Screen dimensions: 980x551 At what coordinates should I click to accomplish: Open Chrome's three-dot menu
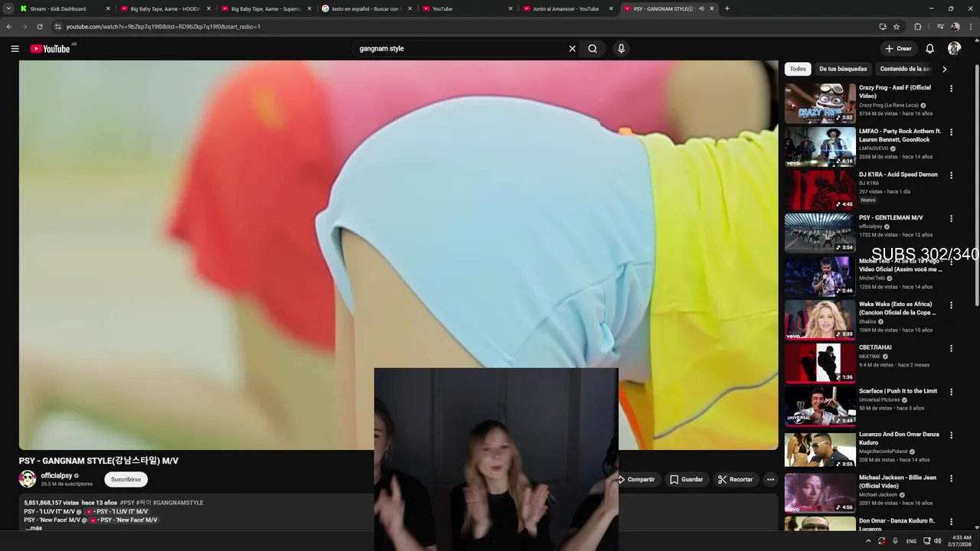(971, 27)
